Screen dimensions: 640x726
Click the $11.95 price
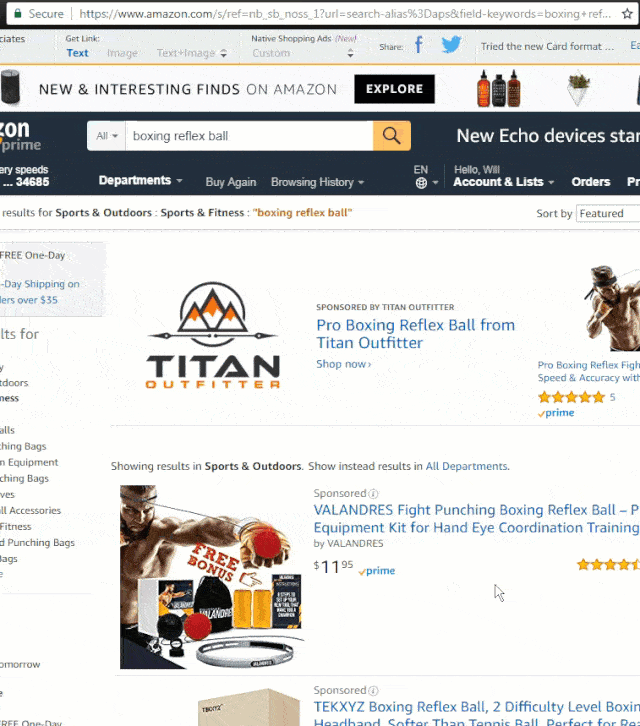[333, 566]
